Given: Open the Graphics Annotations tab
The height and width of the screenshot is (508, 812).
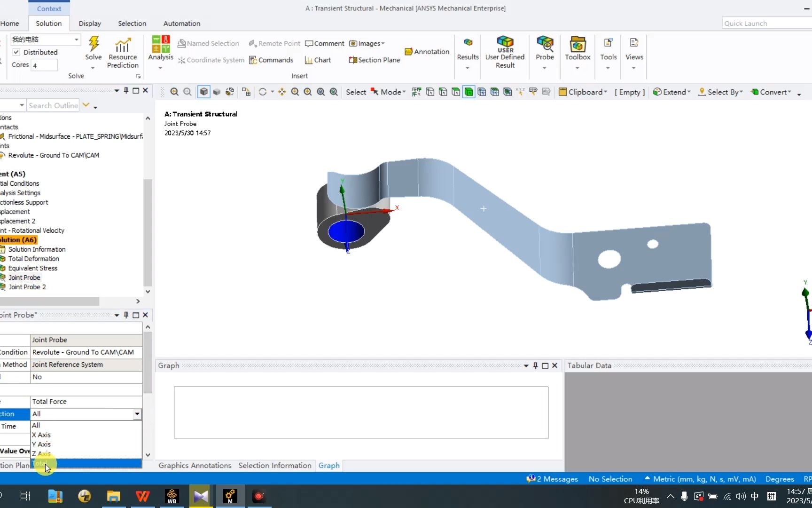Looking at the screenshot, I should pos(195,465).
